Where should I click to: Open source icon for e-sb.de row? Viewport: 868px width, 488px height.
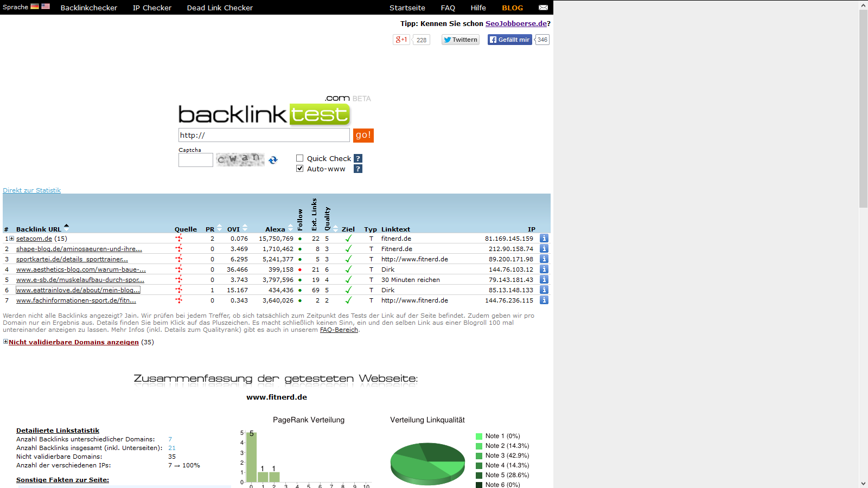pos(178,280)
